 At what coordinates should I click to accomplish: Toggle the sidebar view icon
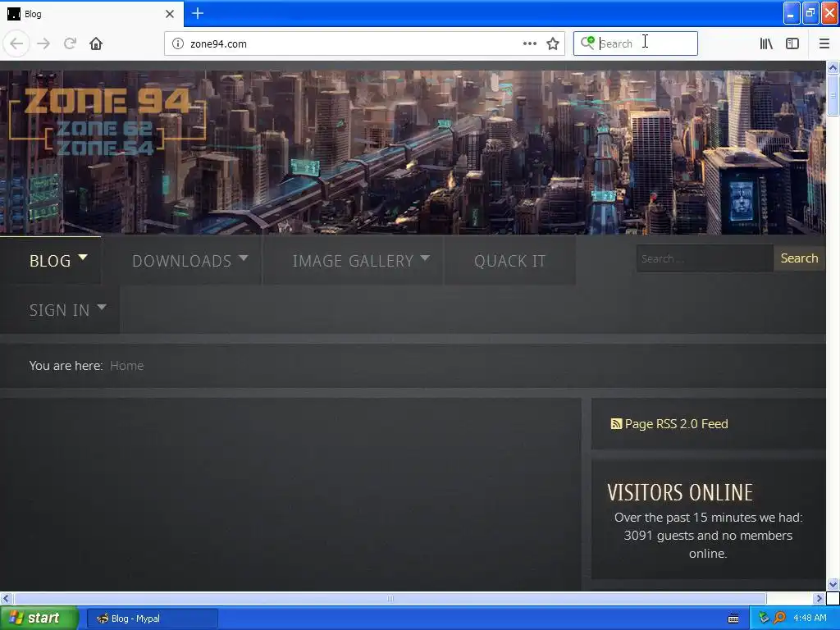792,43
